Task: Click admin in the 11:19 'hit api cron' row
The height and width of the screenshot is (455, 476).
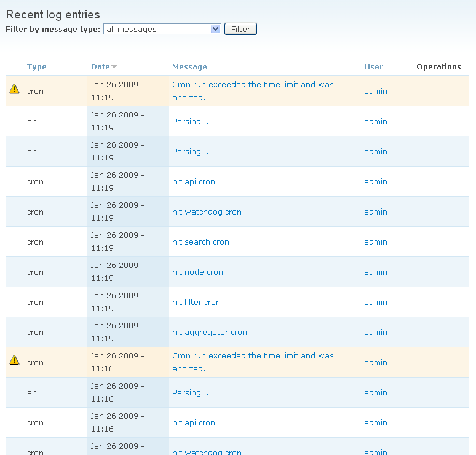Action: click(376, 181)
